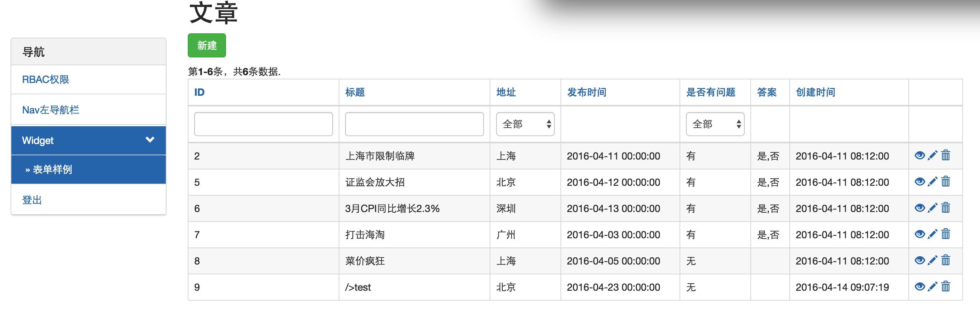The image size is (980, 312).
Task: Select the 证监会放大招 title cell
Action: [x=414, y=182]
